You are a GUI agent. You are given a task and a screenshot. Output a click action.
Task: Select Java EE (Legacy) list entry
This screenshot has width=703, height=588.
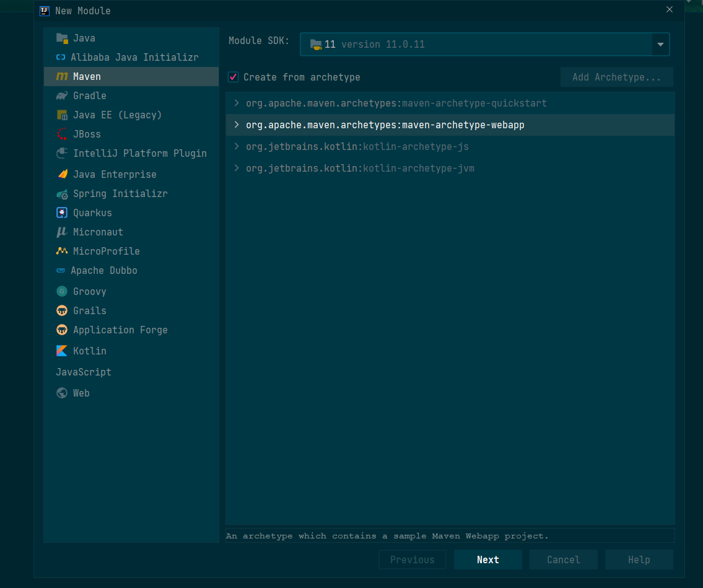[x=131, y=115]
